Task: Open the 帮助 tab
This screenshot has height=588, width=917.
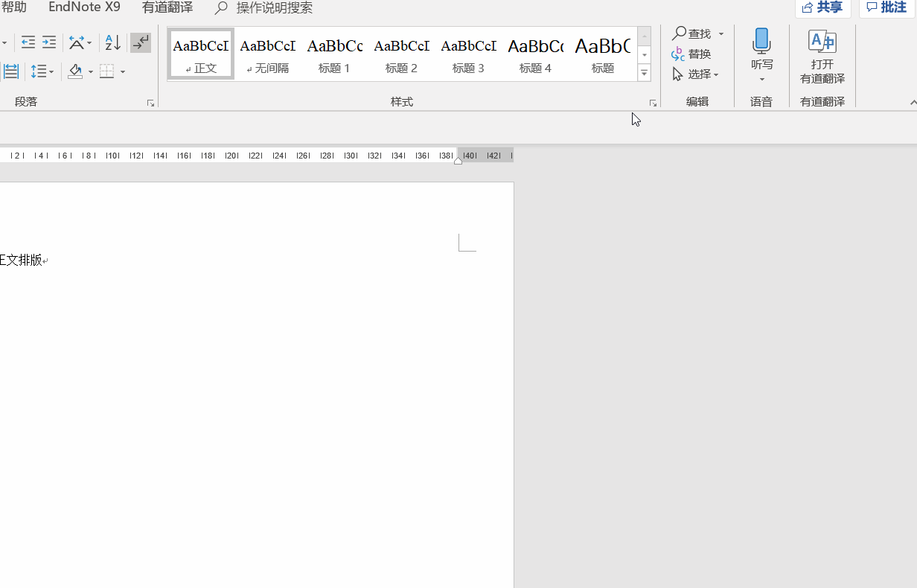Action: (x=14, y=7)
